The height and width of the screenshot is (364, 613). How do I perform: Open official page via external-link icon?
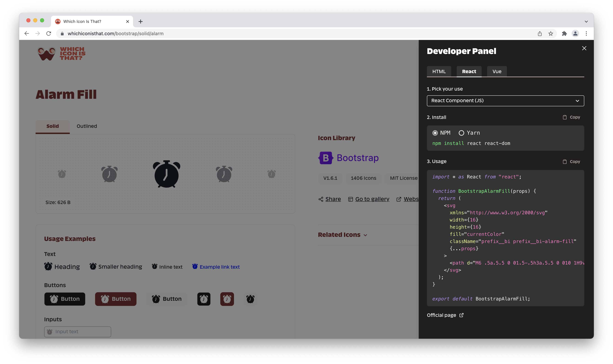[462, 315]
